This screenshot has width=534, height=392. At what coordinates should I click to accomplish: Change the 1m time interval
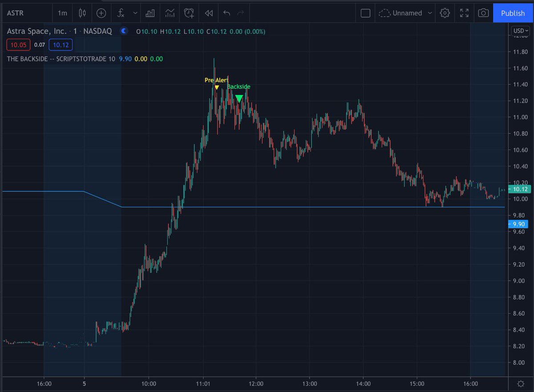coord(62,13)
